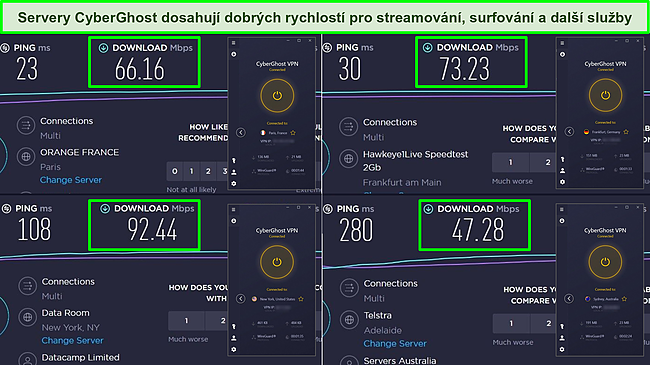Click download arrow icon above 73.23
The height and width of the screenshot is (365, 650).
[x=427, y=48]
